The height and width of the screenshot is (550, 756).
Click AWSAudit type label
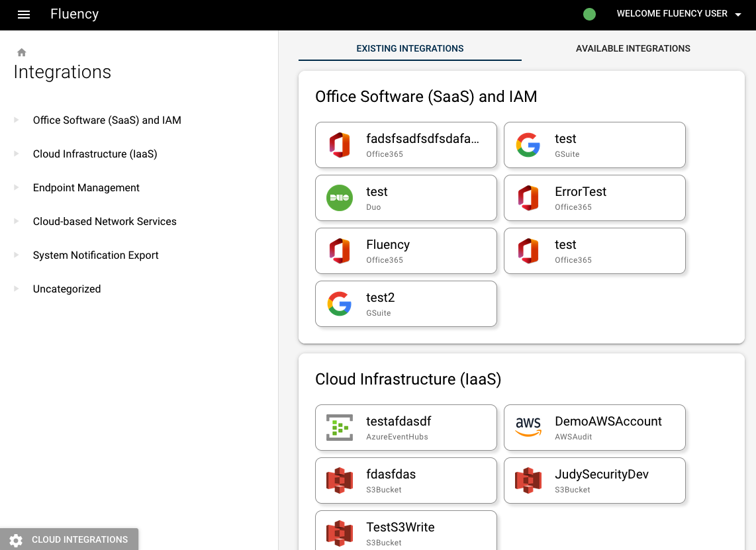(x=573, y=437)
